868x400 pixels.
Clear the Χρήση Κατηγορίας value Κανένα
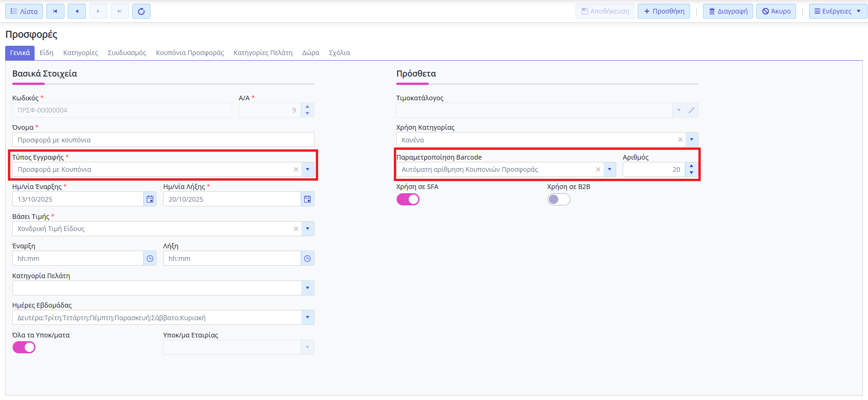coord(680,140)
